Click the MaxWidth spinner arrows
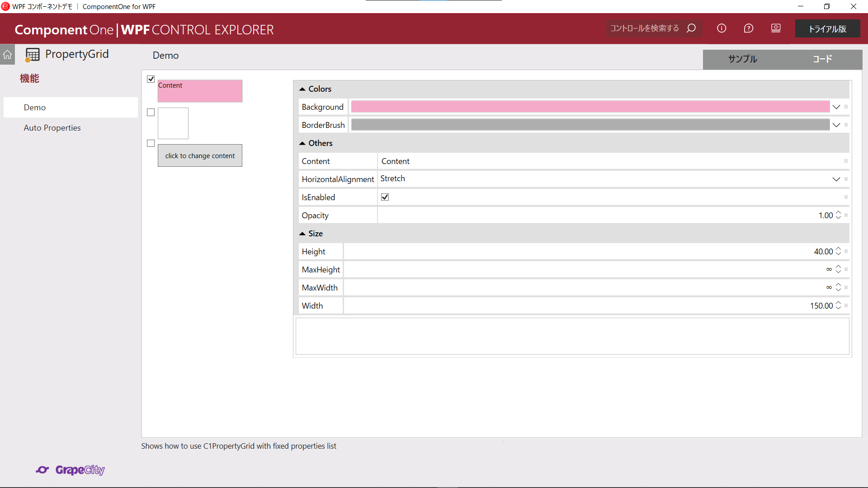 [839, 287]
